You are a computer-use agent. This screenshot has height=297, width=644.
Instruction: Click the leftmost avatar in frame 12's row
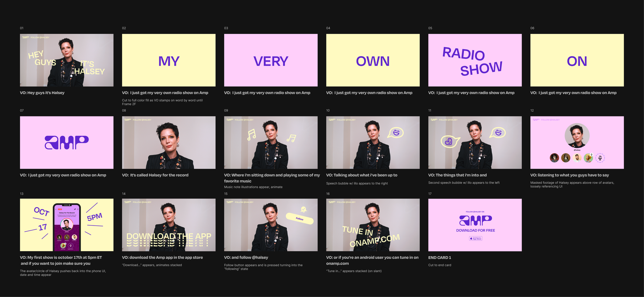554,158
